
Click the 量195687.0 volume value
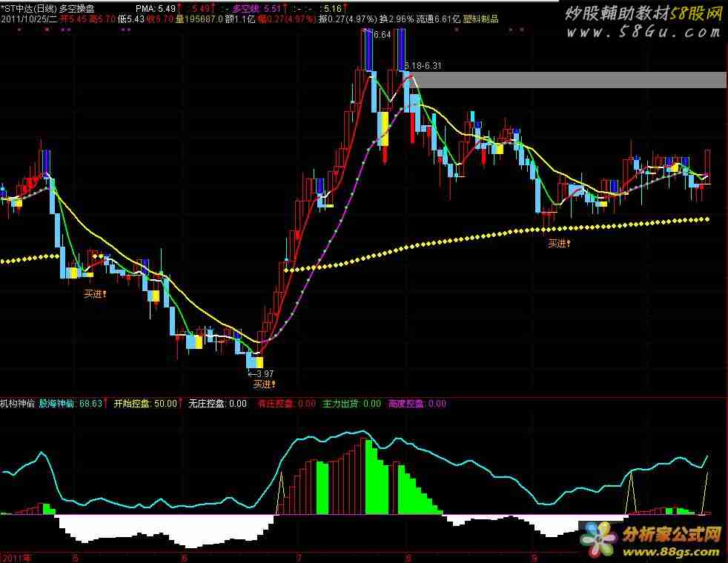click(199, 19)
